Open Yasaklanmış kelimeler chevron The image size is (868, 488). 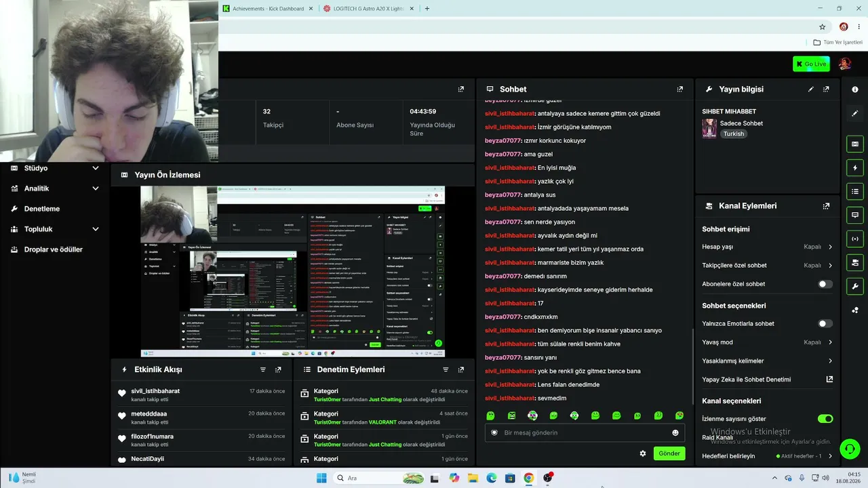(830, 361)
